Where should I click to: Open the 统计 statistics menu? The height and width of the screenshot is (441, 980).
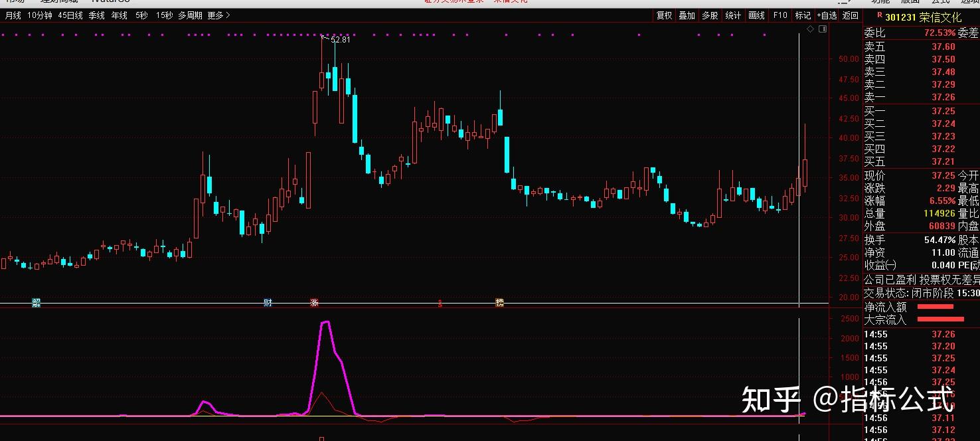click(733, 15)
